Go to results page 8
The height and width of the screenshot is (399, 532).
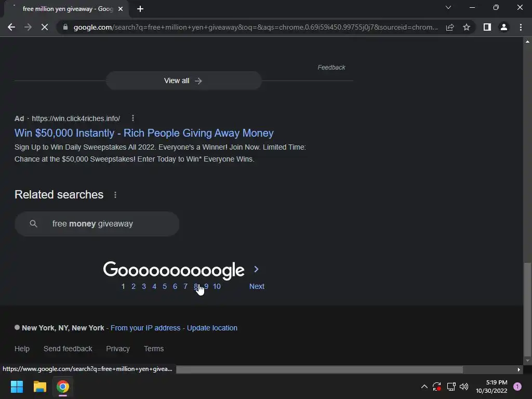point(196,286)
